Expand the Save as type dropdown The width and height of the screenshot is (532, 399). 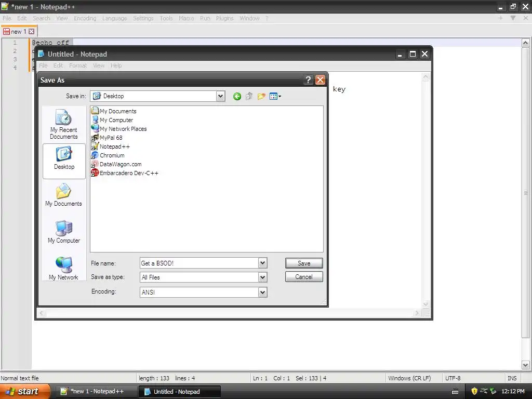262,277
